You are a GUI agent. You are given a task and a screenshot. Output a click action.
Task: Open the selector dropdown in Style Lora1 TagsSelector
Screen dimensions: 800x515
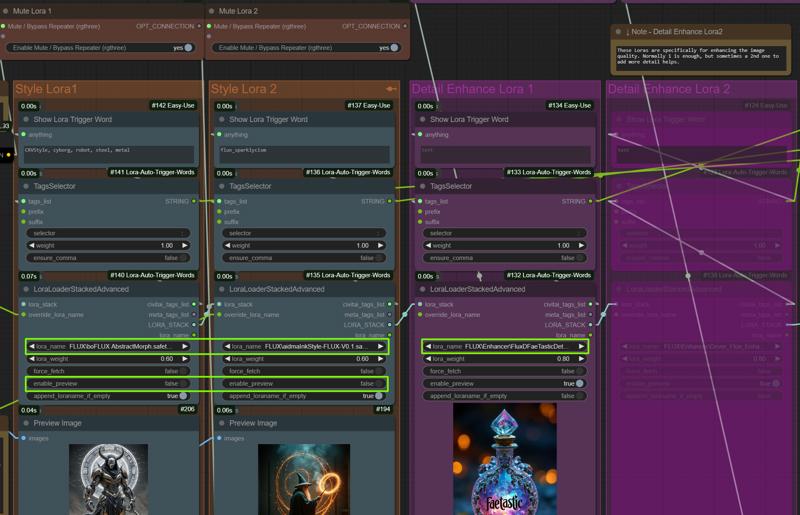coord(108,233)
